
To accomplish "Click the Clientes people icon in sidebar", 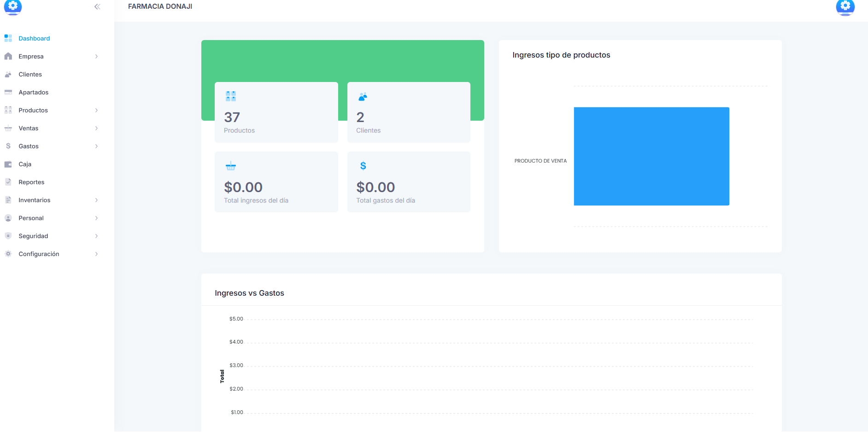I will tap(8, 74).
